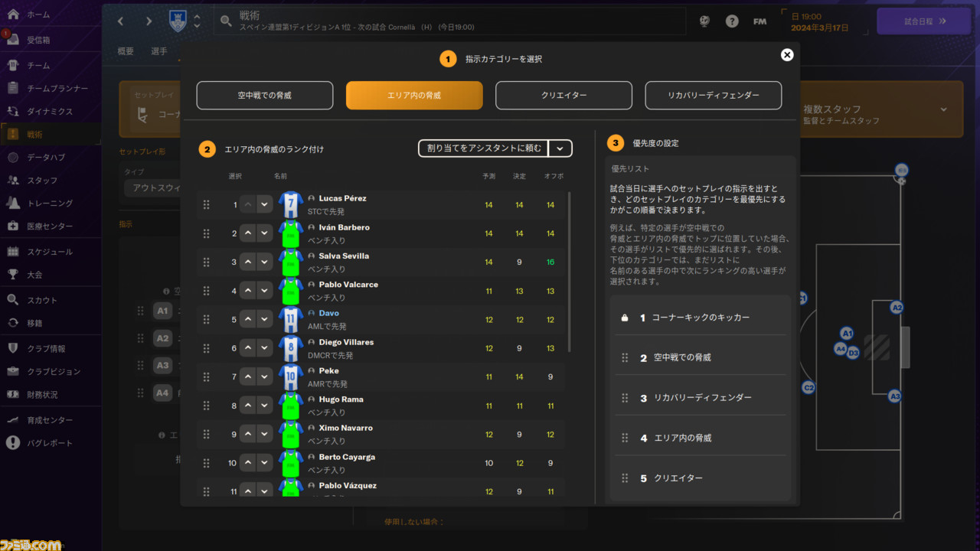
Task: Open the 受信箱 inbox icon in sidebar
Action: (13, 40)
